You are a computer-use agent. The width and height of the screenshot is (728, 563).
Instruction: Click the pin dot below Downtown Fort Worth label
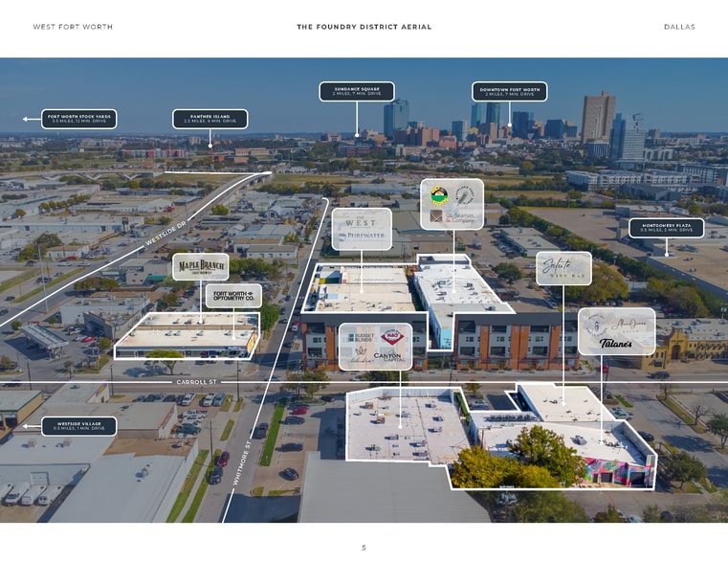[509, 125]
